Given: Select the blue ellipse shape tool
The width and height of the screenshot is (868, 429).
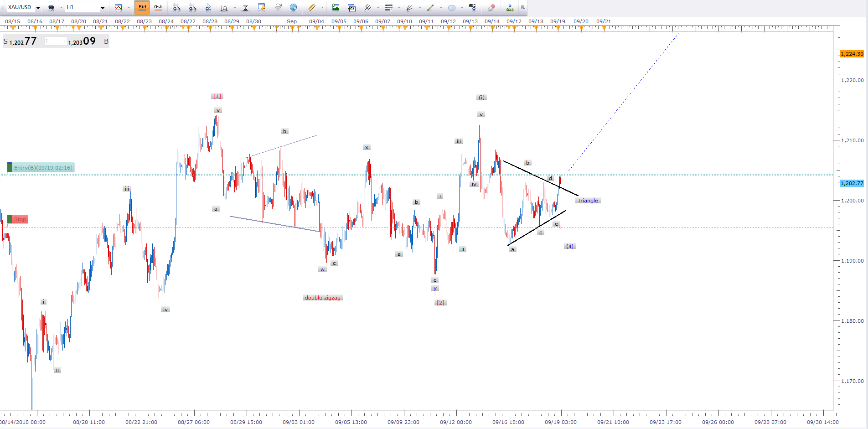Looking at the screenshot, I should [x=451, y=8].
